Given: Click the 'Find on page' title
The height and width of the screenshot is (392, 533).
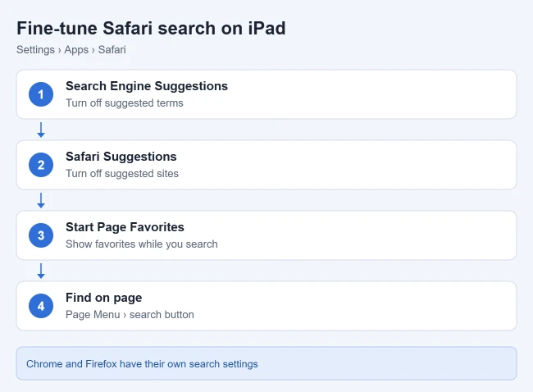Looking at the screenshot, I should point(103,298).
